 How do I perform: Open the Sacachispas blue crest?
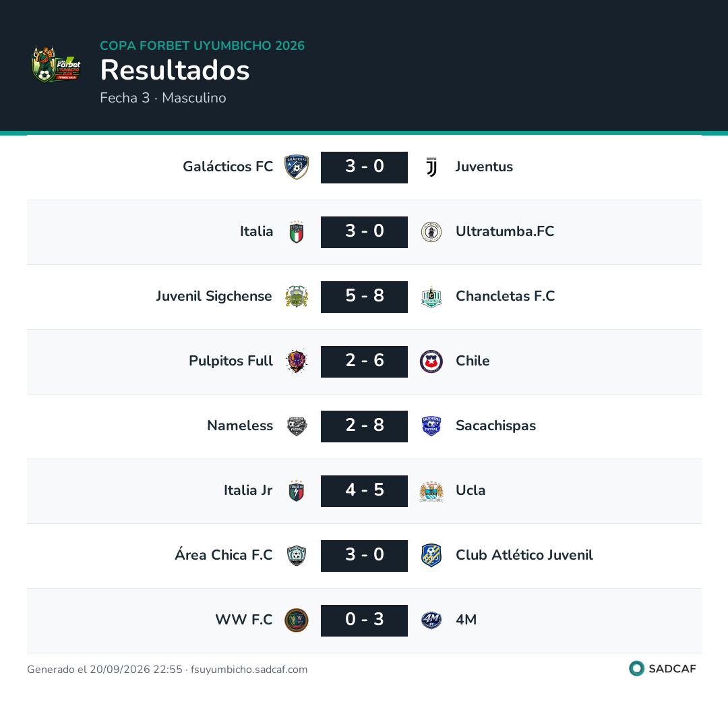431,426
